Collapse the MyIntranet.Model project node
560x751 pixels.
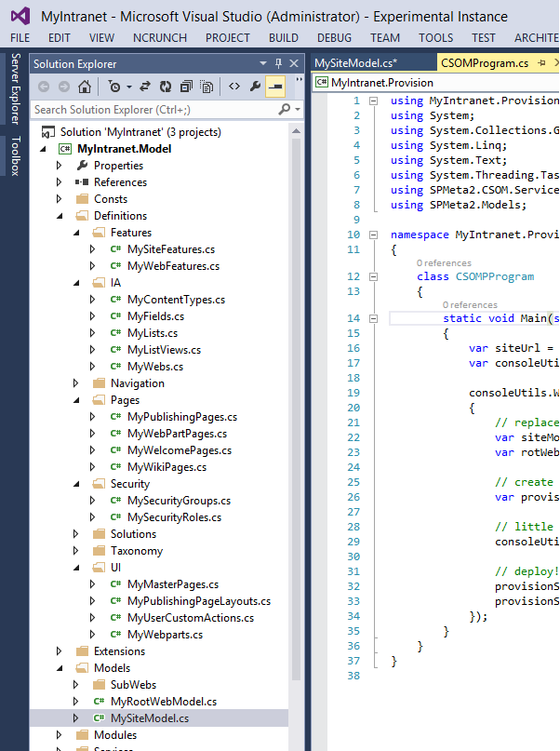point(43,149)
